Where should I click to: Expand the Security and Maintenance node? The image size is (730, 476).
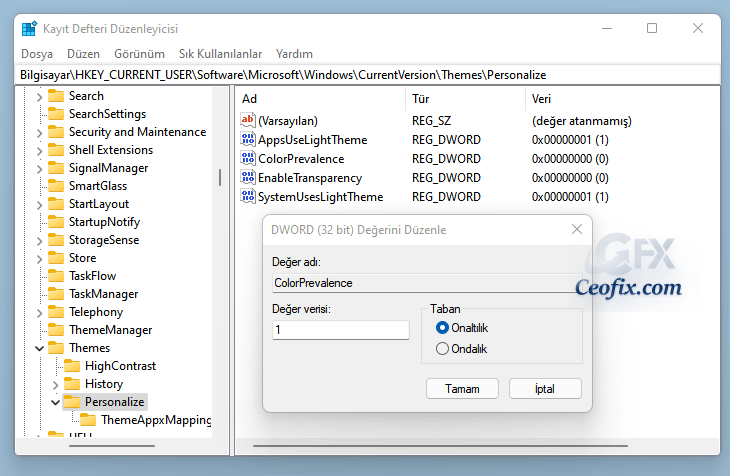coord(39,133)
